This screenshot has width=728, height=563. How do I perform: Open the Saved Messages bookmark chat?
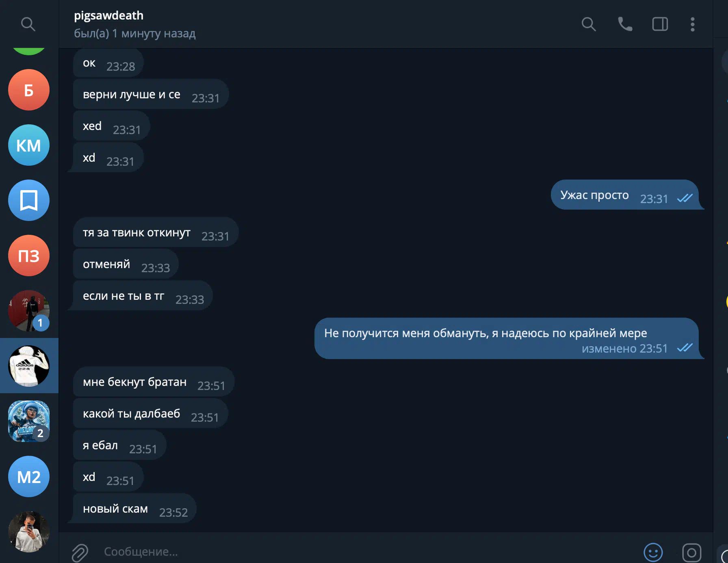point(29,200)
